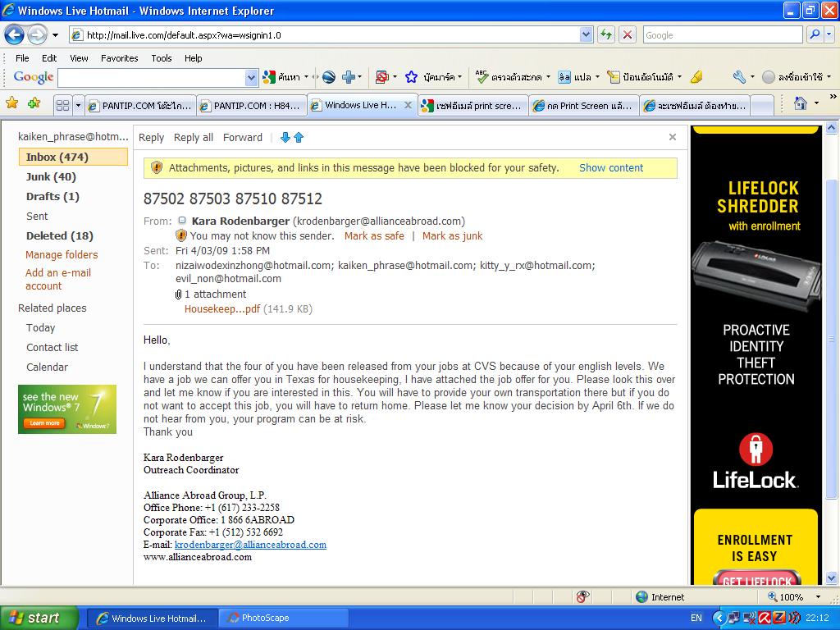This screenshot has width=840, height=630.
Task: Go back with the browser Back arrow
Action: [15, 35]
